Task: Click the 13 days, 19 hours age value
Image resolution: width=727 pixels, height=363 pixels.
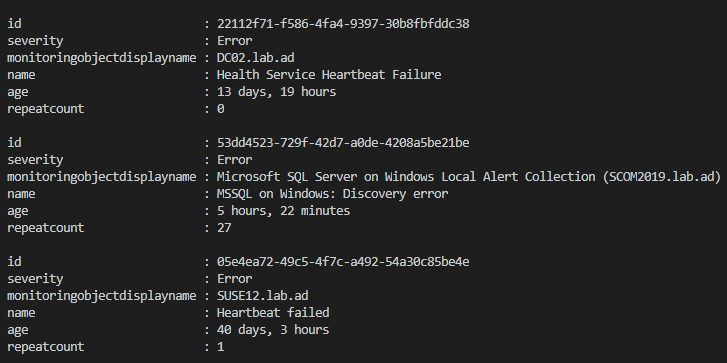Action: pyautogui.click(x=276, y=92)
